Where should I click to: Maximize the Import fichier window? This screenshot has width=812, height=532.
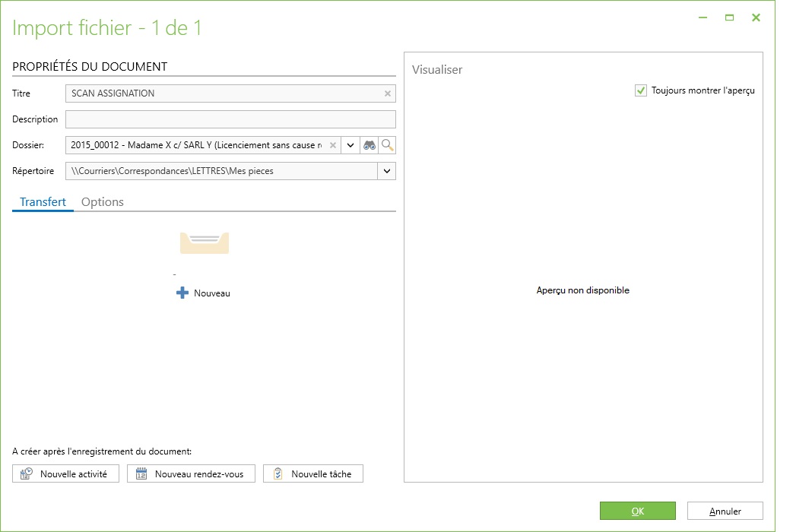click(729, 17)
